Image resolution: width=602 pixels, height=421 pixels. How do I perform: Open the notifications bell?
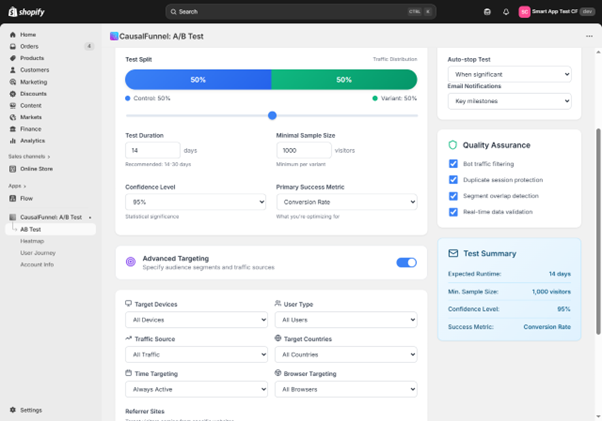click(505, 12)
